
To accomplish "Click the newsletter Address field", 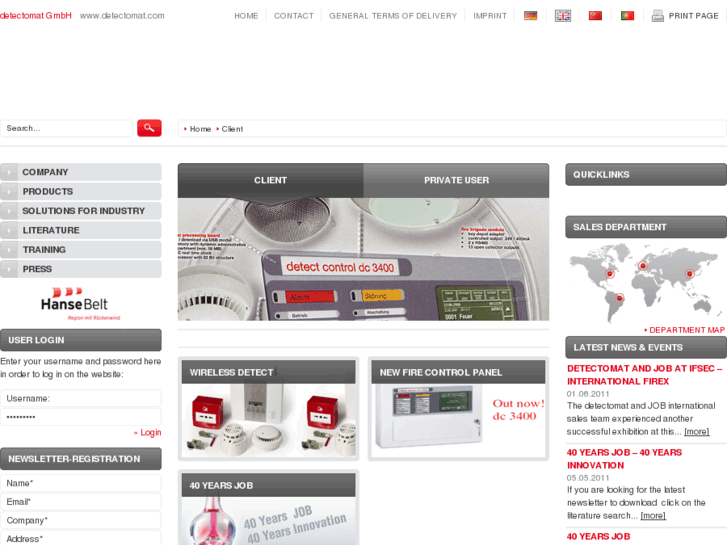I will pyautogui.click(x=81, y=538).
